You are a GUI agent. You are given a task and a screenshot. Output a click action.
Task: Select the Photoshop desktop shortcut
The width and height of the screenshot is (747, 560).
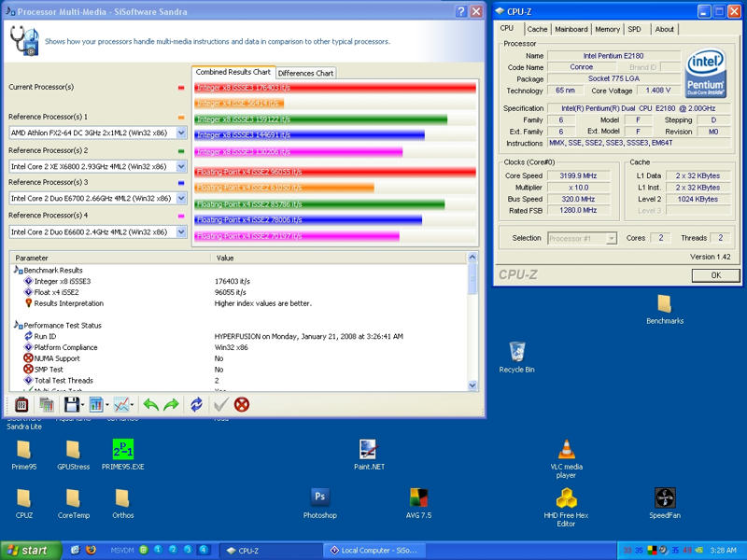[319, 504]
